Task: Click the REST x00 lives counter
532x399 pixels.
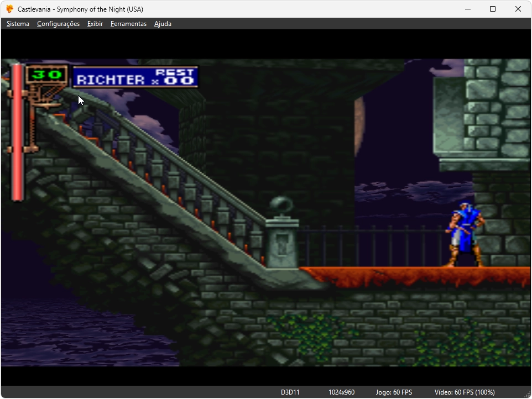Action: [x=174, y=77]
